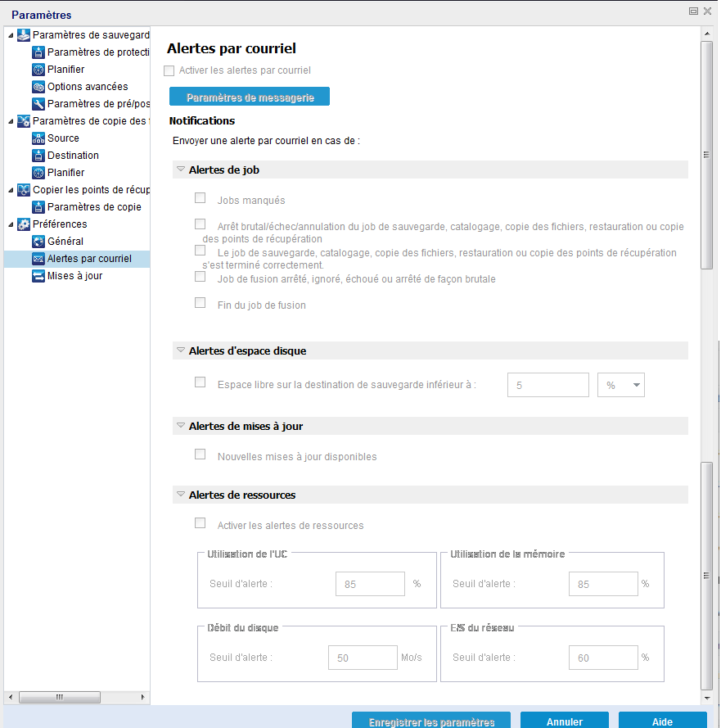Click the Paramètres de copie icon
Image resolution: width=721 pixels, height=728 pixels.
pyautogui.click(x=38, y=207)
